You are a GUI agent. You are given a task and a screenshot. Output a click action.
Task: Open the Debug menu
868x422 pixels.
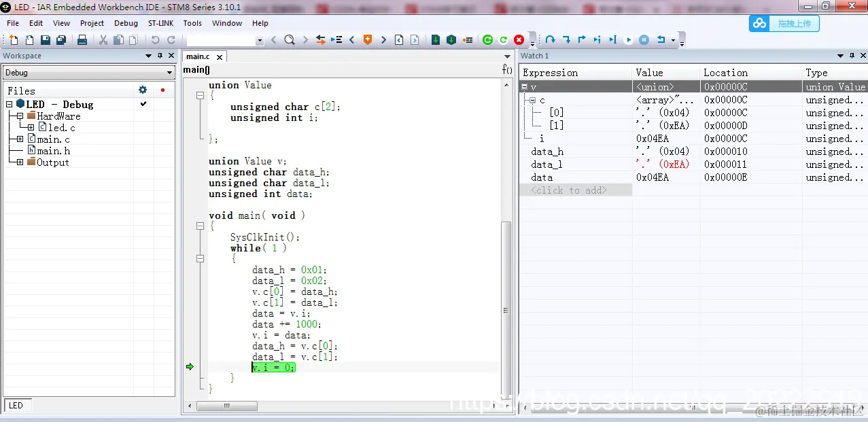[126, 23]
